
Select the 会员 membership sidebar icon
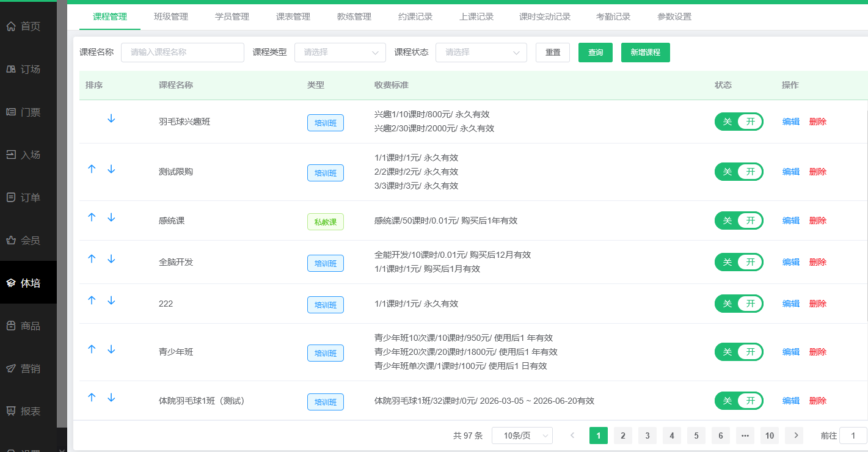click(28, 240)
